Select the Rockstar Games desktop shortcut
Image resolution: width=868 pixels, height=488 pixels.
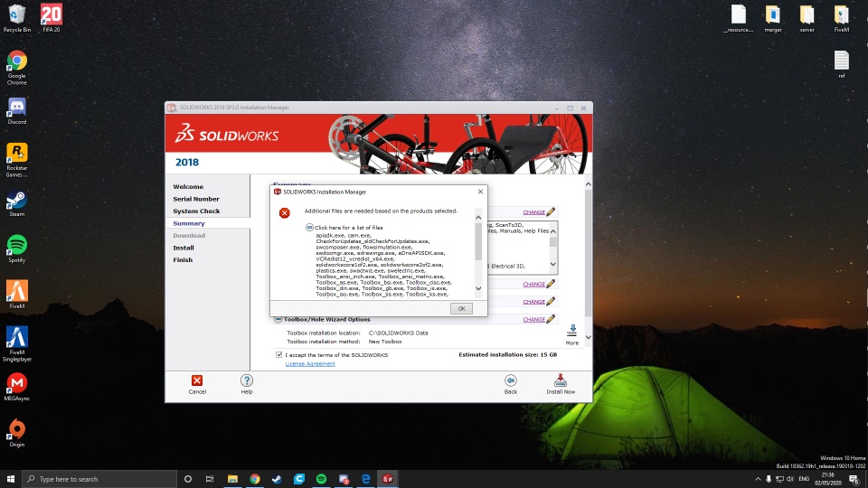16,161
